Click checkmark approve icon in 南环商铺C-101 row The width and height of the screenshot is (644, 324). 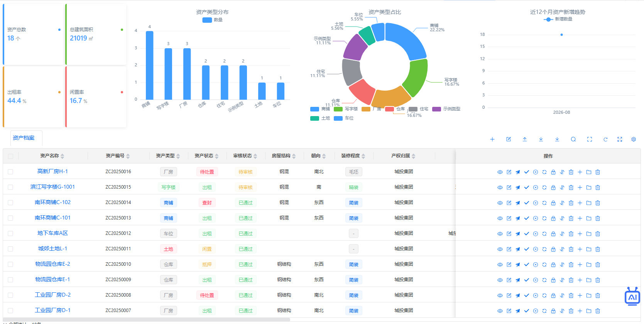[527, 218]
